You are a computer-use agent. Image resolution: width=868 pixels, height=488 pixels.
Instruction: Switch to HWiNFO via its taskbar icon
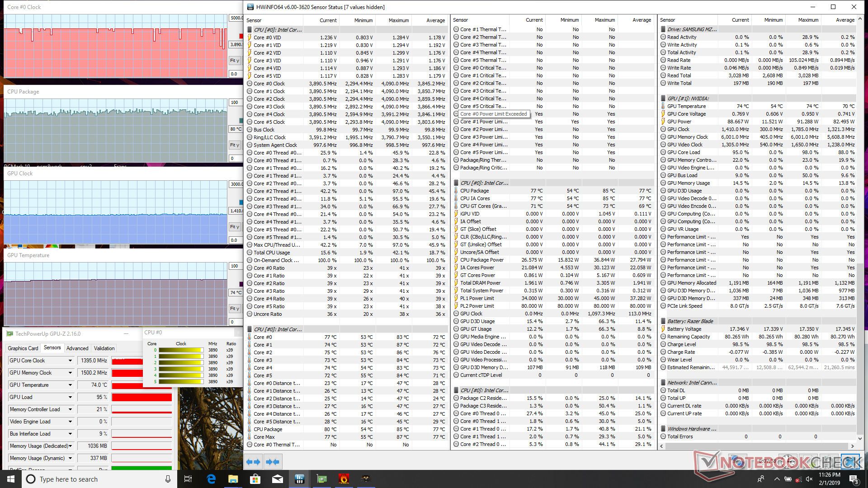pos(300,479)
